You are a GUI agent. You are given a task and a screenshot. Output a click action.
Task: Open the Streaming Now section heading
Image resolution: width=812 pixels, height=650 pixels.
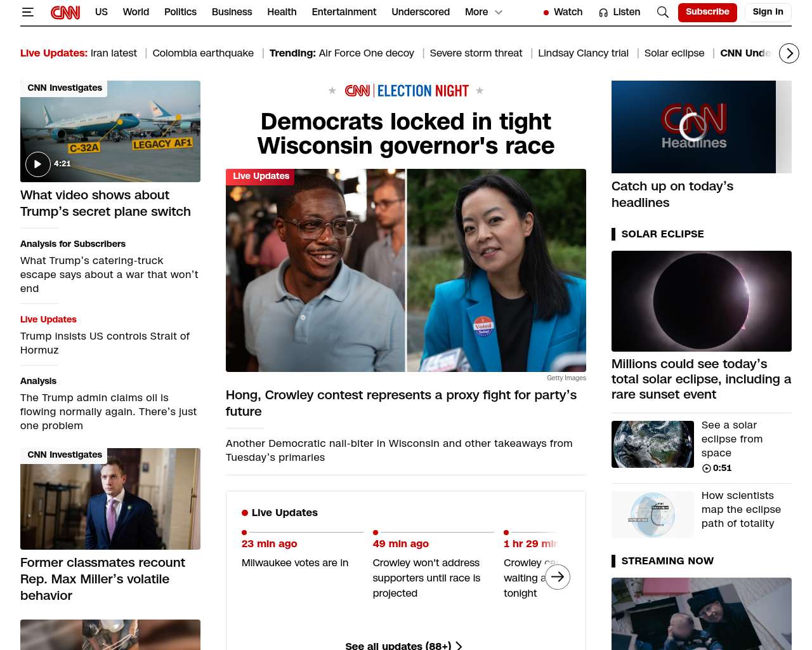pos(667,561)
